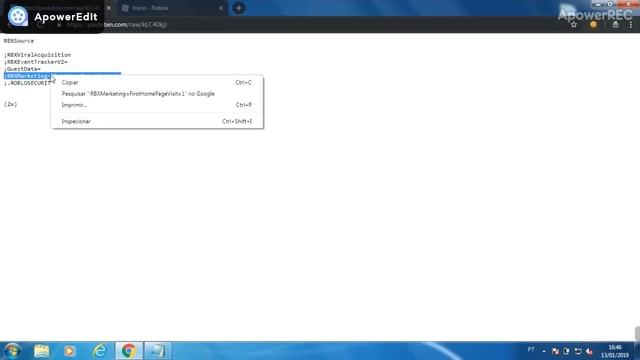
Task: Click the ;RBXEventTrackerV2= text line
Action: [x=36, y=62]
